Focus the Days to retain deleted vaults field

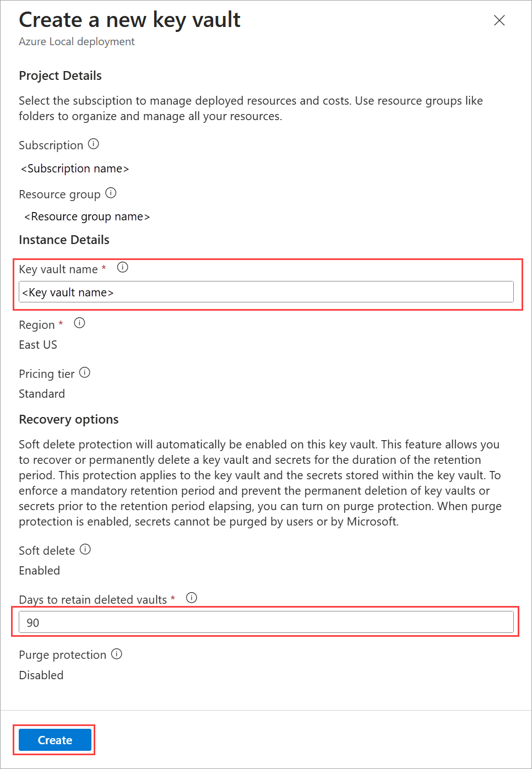click(x=266, y=622)
